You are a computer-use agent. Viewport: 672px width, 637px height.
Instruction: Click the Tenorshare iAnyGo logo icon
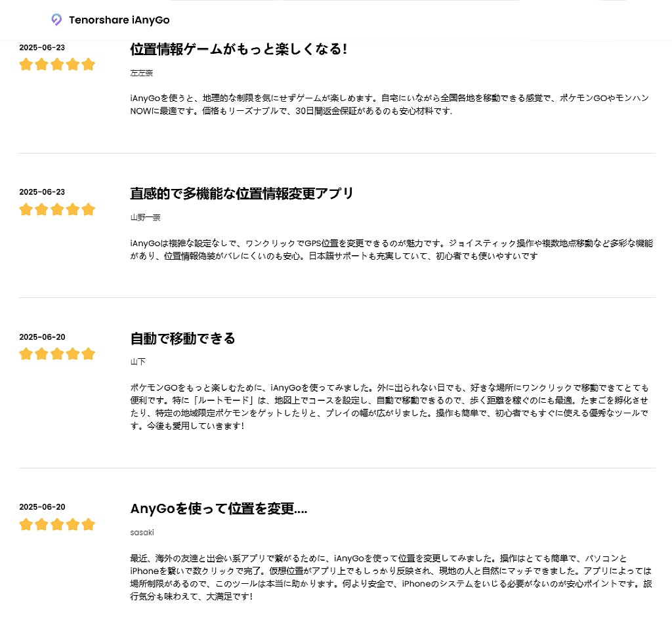[56, 20]
